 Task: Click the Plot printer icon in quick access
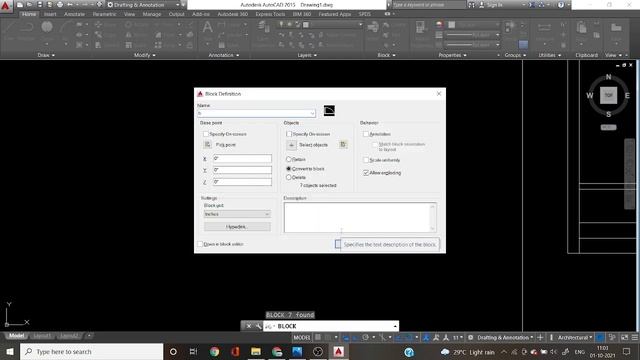click(60, 4)
